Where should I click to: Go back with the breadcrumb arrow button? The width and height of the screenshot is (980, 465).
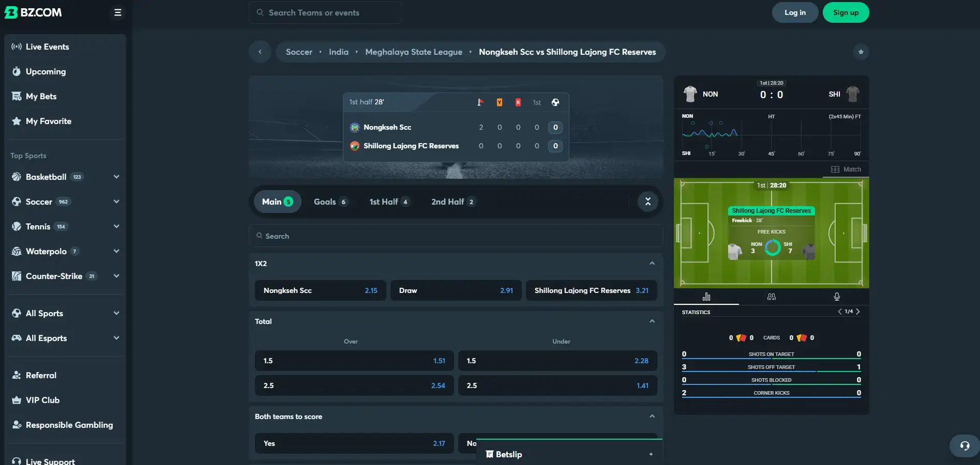[x=260, y=52]
